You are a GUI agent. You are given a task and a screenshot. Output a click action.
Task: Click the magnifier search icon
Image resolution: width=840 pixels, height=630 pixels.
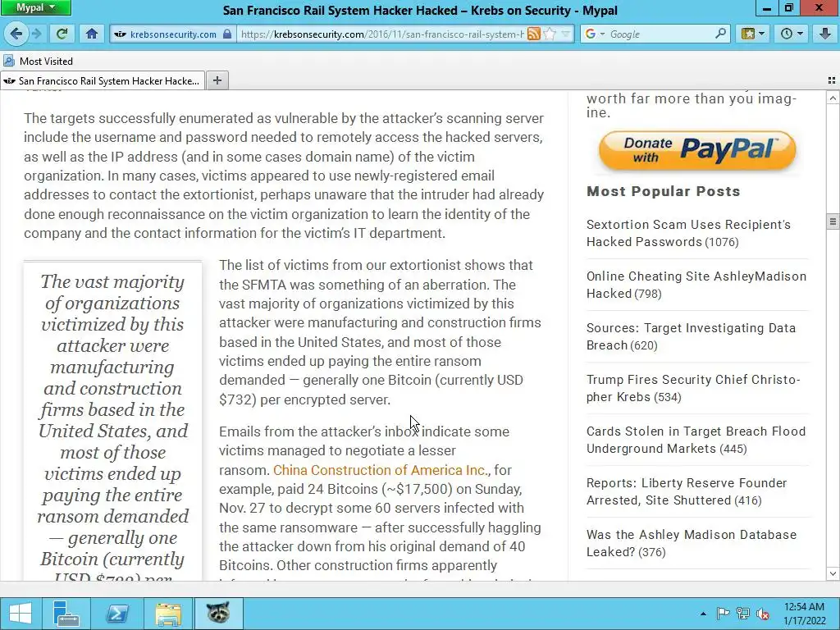(x=720, y=34)
